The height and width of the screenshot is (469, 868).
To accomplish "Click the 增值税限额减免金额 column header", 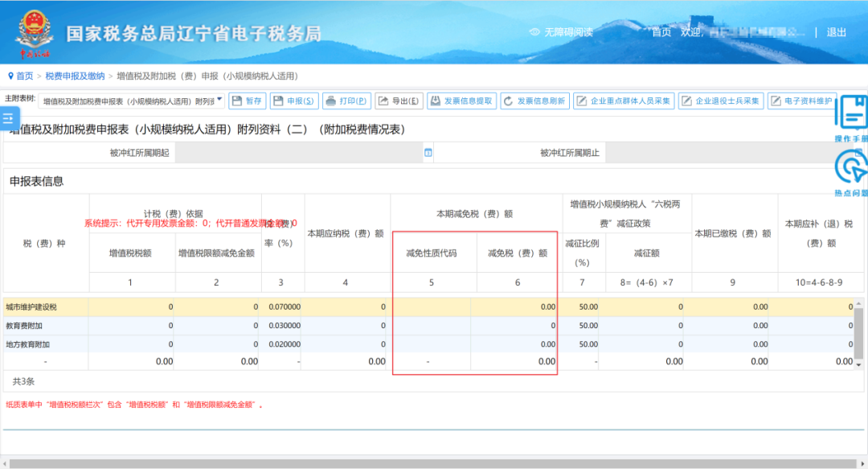I will [x=216, y=253].
